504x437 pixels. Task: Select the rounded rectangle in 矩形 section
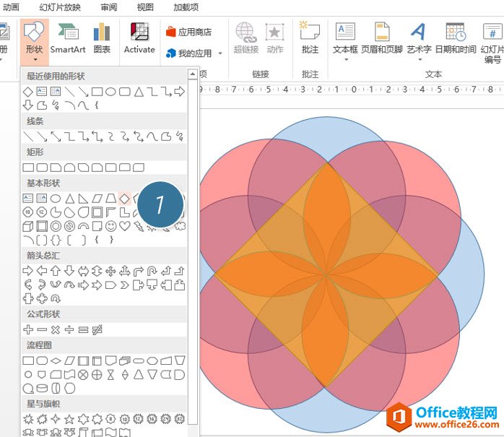[42, 168]
